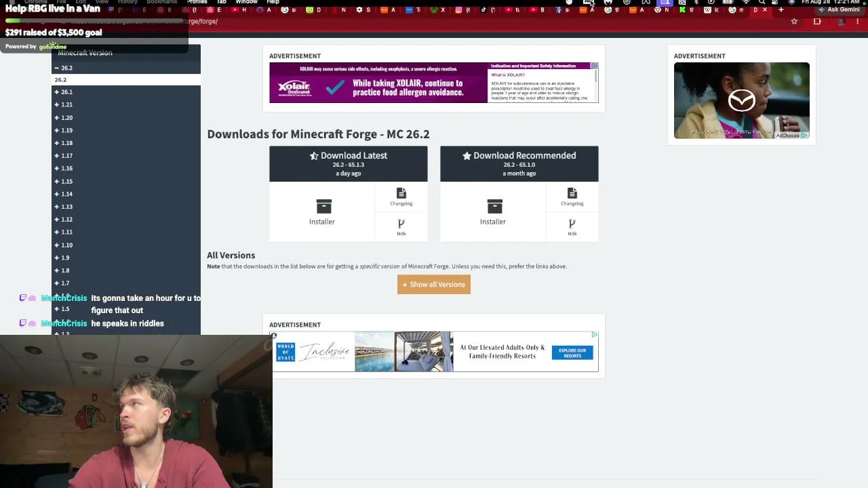Screen dimensions: 868x488
Task: Click the 'All Versions' heading
Action: coord(231,256)
